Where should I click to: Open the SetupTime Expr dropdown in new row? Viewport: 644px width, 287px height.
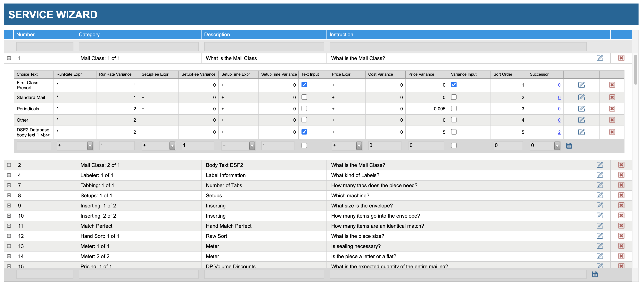(x=252, y=145)
